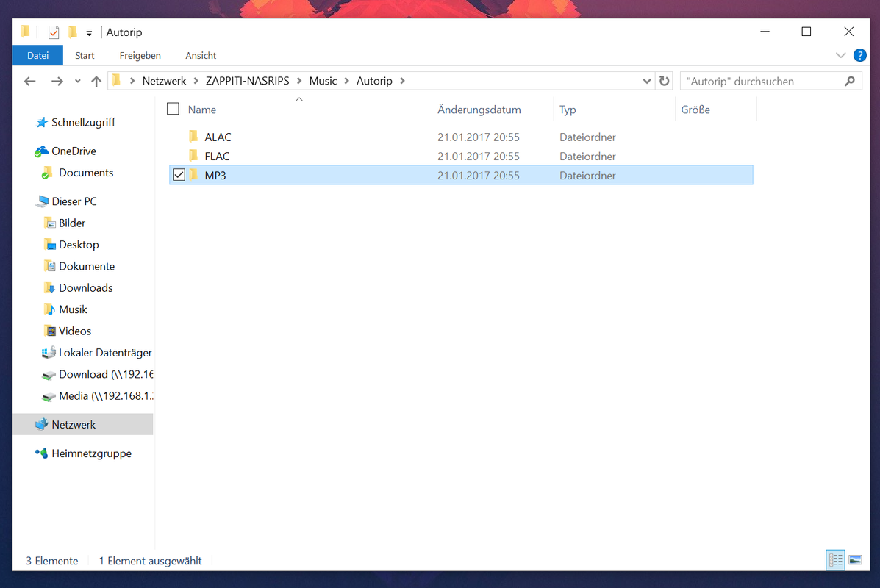880x588 pixels.
Task: Go back with the left arrow button
Action: [x=29, y=82]
